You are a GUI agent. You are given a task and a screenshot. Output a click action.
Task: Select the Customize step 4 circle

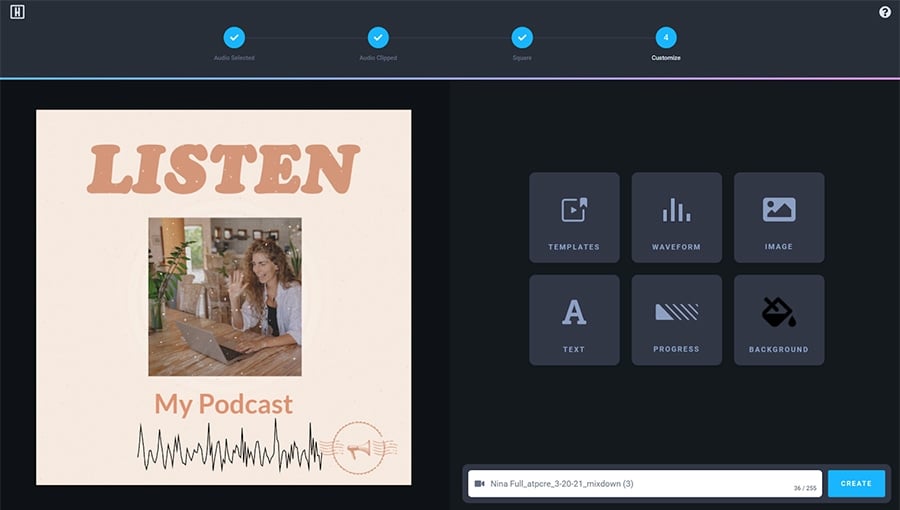[666, 38]
